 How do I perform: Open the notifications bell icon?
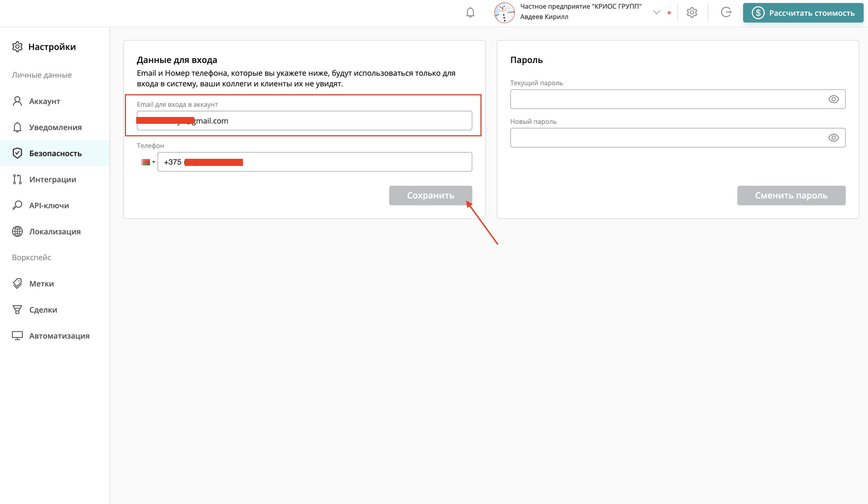pyautogui.click(x=470, y=12)
